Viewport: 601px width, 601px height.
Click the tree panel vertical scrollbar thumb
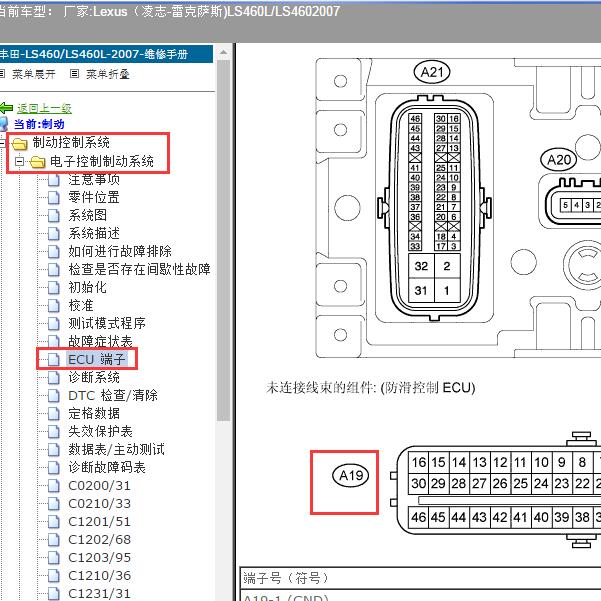(x=223, y=240)
